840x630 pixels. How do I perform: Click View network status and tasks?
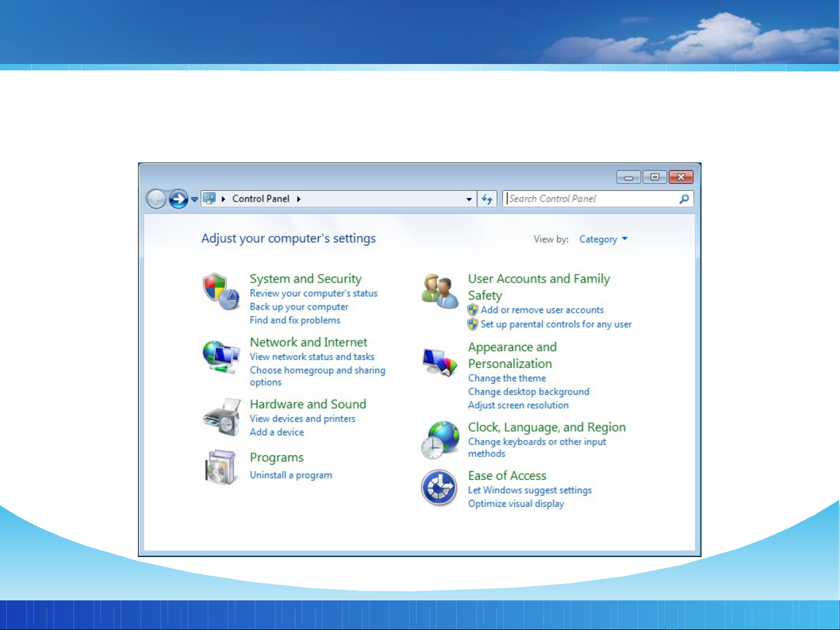312,357
